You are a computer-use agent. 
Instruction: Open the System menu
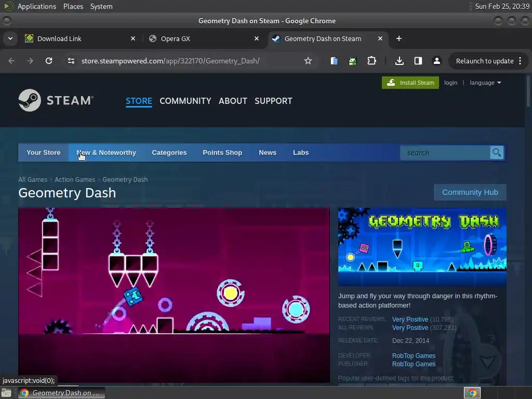[101, 6]
